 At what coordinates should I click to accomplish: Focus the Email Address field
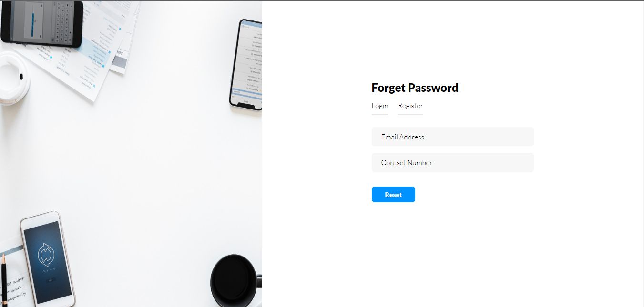pos(453,137)
